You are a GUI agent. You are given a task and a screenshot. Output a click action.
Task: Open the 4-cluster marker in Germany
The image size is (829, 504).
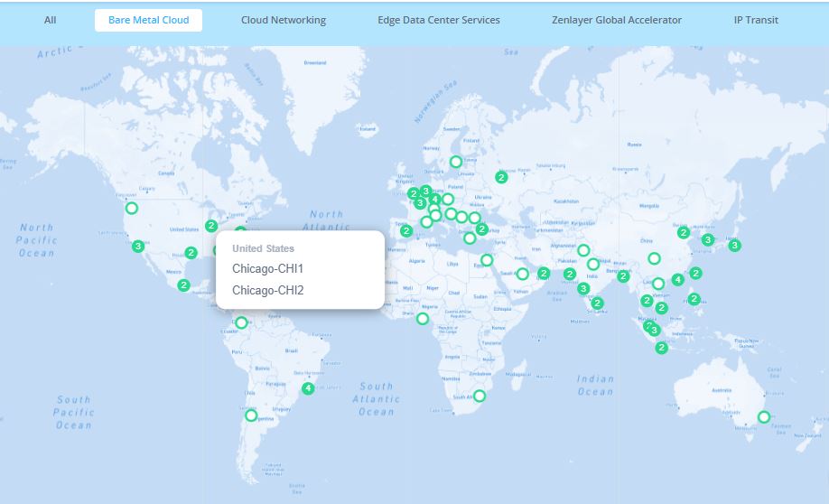pyautogui.click(x=434, y=200)
